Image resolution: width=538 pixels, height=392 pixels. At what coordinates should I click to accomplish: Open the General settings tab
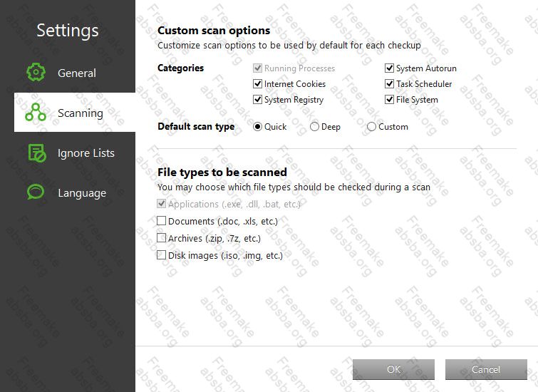tap(74, 73)
